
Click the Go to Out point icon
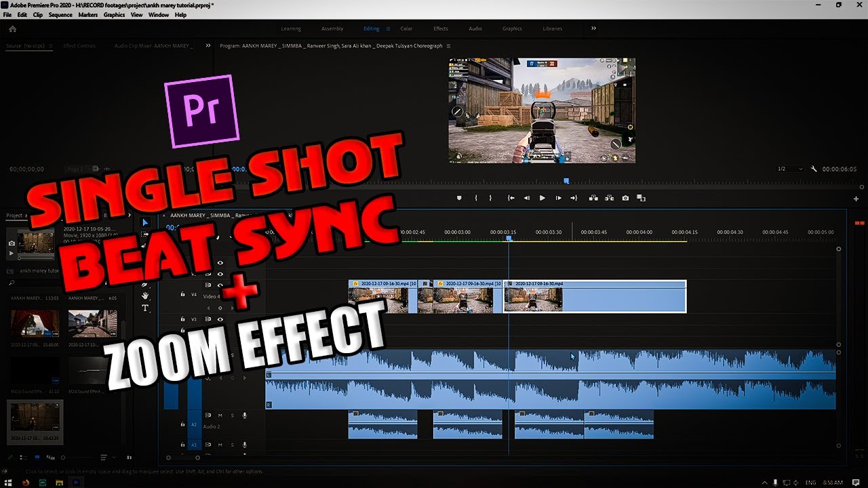pos(574,198)
